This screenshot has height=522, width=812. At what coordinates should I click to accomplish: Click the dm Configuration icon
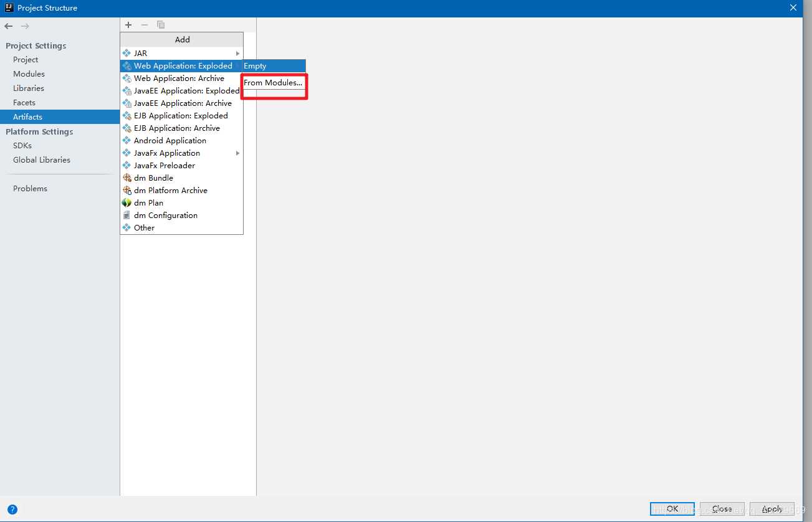[x=127, y=216]
